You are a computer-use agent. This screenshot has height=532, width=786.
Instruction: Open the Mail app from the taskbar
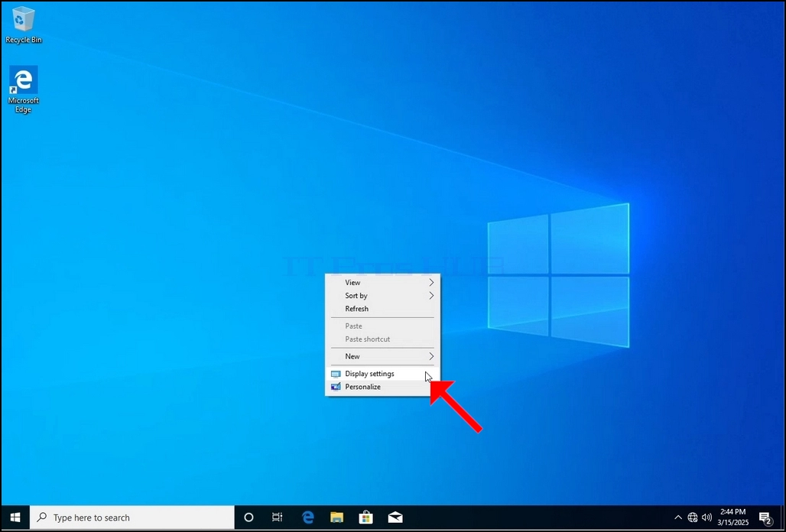(x=395, y=517)
